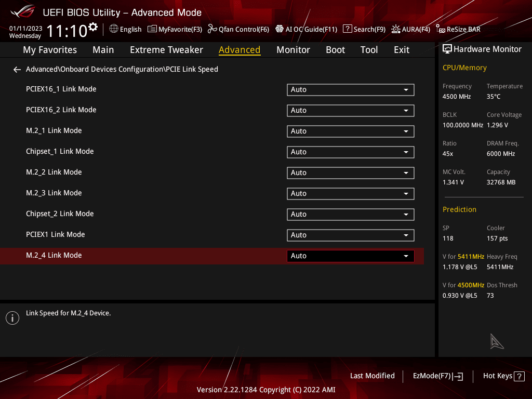Select the M.2_1 Link Mode label

pyautogui.click(x=54, y=130)
